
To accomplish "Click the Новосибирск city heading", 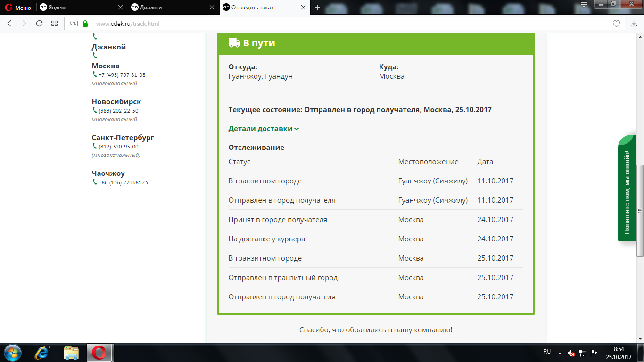I will 116,102.
